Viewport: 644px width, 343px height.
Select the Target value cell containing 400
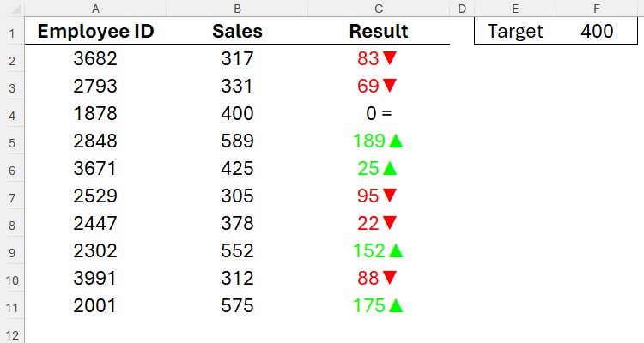596,32
